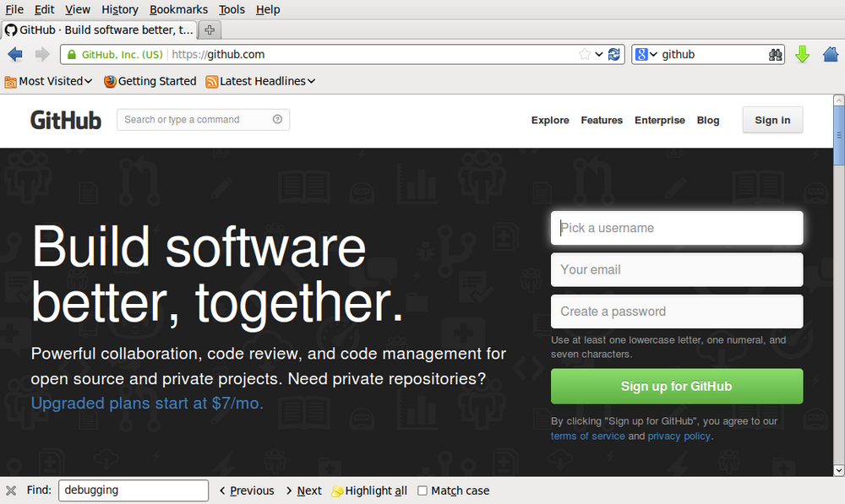The image size is (845, 504).
Task: Open the Google search engine selector dropdown
Action: coord(646,55)
